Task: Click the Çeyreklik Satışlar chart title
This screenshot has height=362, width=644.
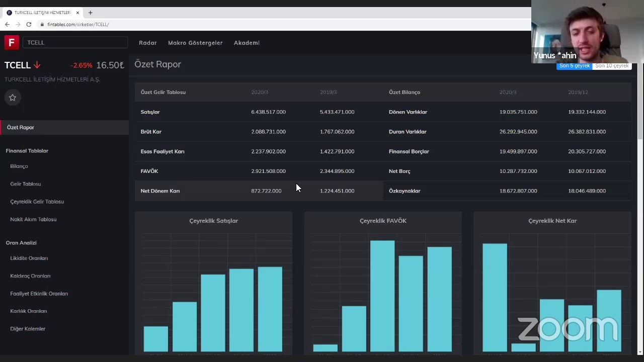Action: pyautogui.click(x=214, y=221)
